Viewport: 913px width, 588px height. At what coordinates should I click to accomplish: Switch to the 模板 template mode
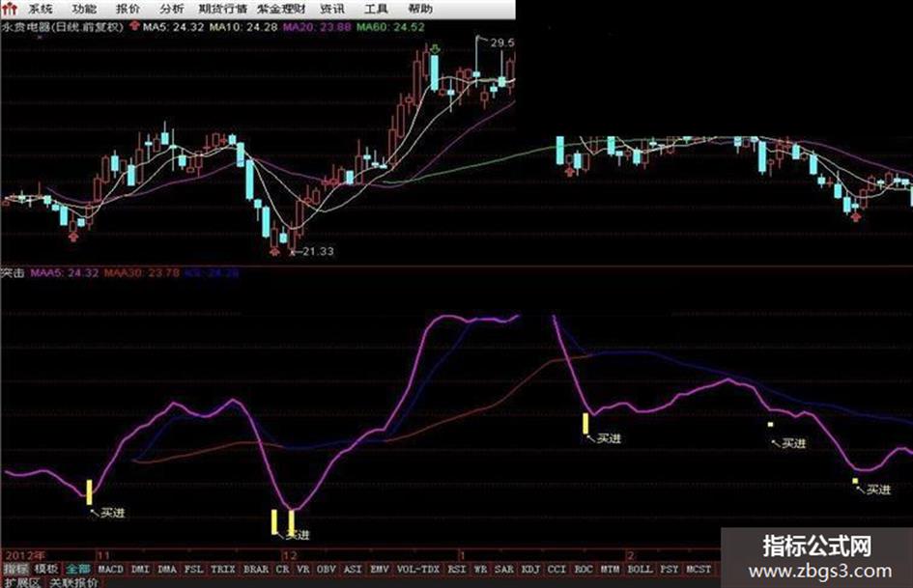point(46,570)
